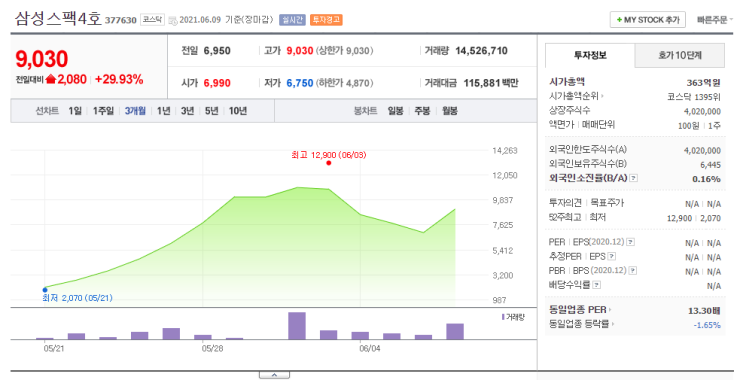
Task: Click the 06/04 date axis label
Action: click(370, 349)
